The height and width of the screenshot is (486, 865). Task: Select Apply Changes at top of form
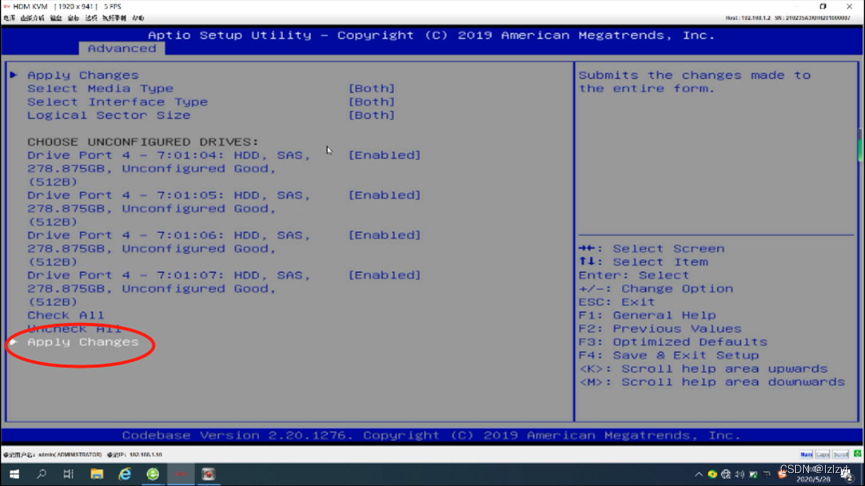[x=83, y=75]
